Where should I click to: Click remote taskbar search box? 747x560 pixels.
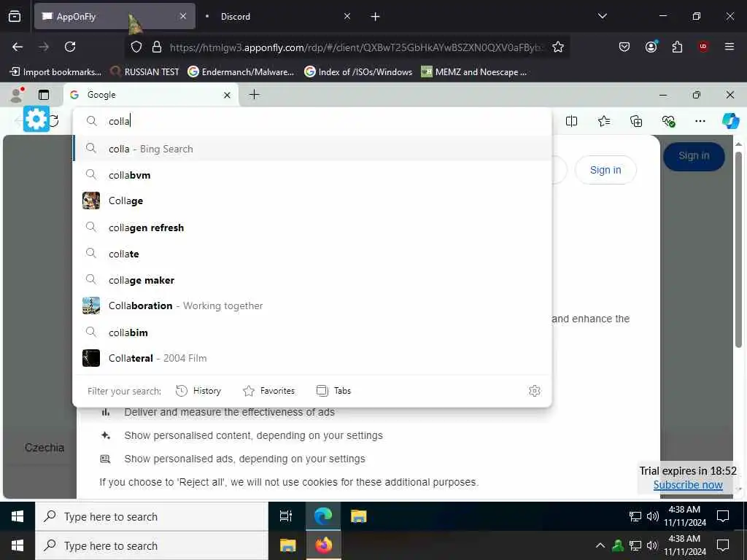click(152, 516)
